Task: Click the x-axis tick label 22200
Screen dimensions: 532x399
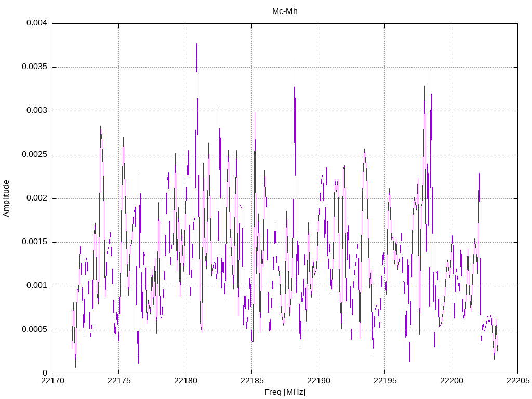Action: [451, 381]
